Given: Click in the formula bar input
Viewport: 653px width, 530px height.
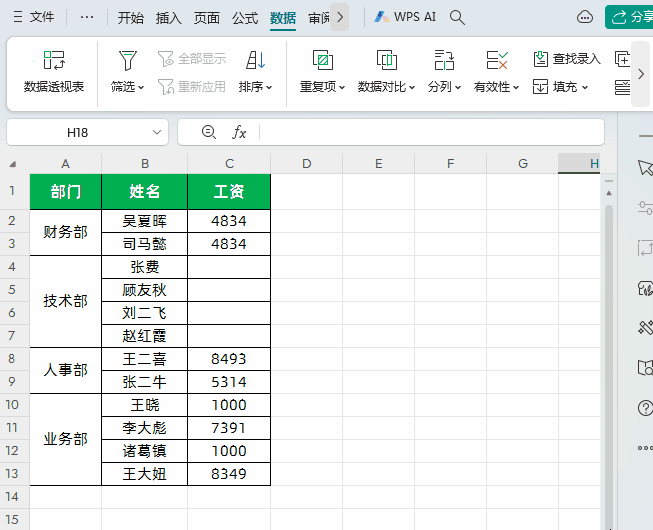Looking at the screenshot, I should point(431,132).
